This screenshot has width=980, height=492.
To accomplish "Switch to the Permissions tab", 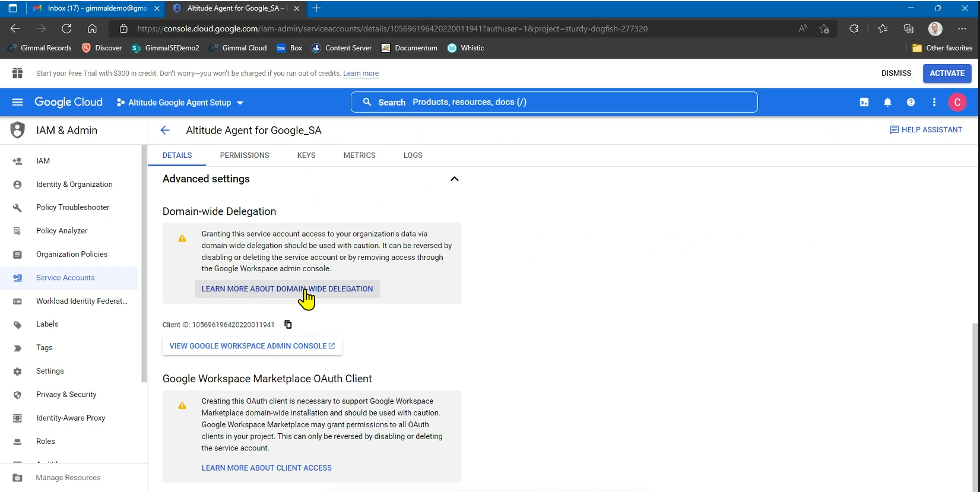I will coord(244,155).
